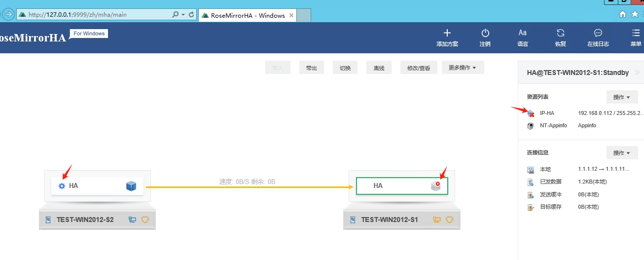The height and width of the screenshot is (260, 644).
Task: Click the 1.1.1.12 → 1.1.1.11 connection value
Action: click(x=604, y=169)
